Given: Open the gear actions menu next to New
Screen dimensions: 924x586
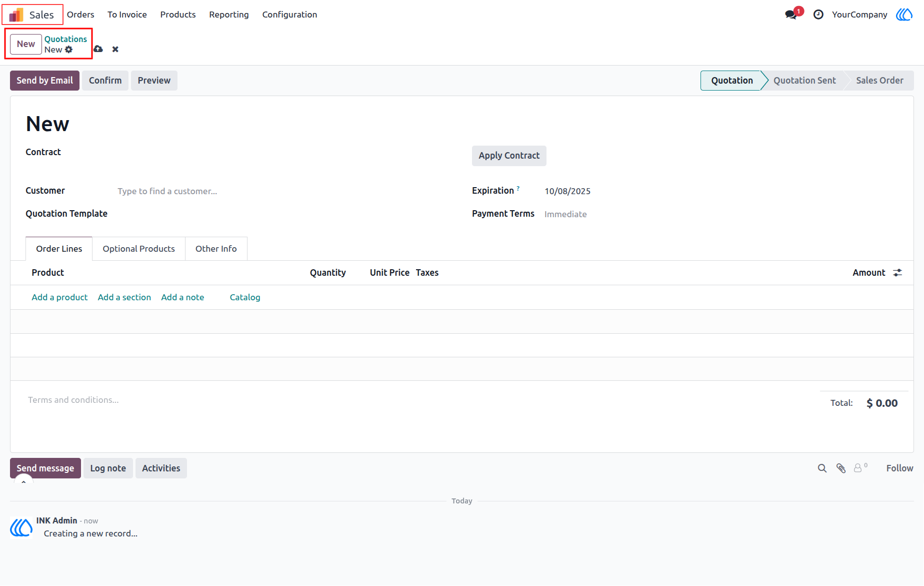Looking at the screenshot, I should [69, 50].
